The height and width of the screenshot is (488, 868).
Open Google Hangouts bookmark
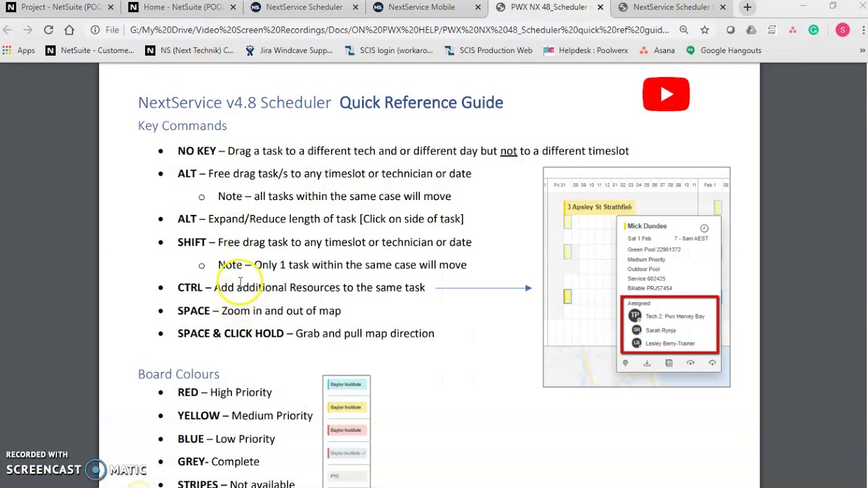(x=724, y=50)
